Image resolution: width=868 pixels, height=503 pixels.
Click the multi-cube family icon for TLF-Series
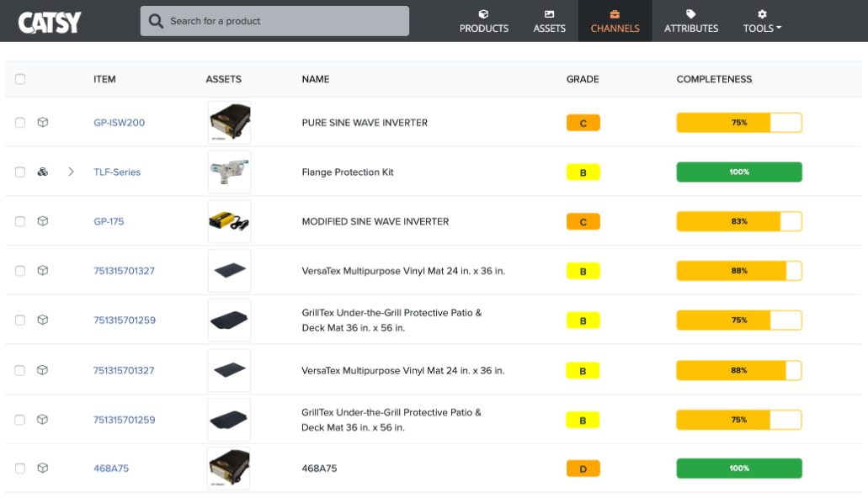tap(43, 172)
